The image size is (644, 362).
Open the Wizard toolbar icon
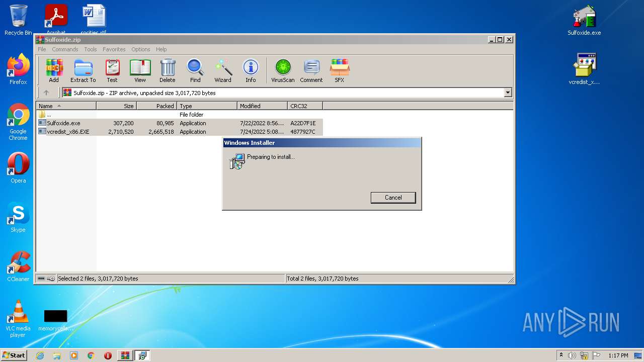(223, 70)
